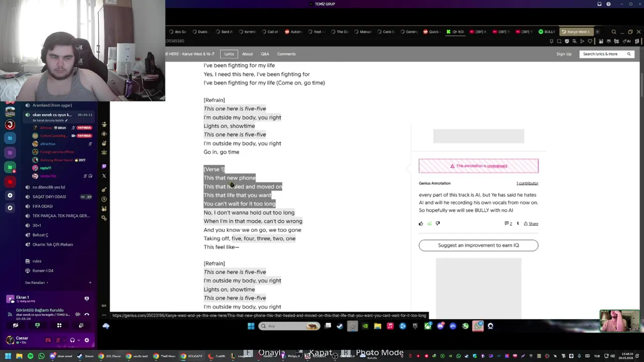Screen dimensions: 644x362
Task: Click the Sign Up link
Action: tap(564, 54)
